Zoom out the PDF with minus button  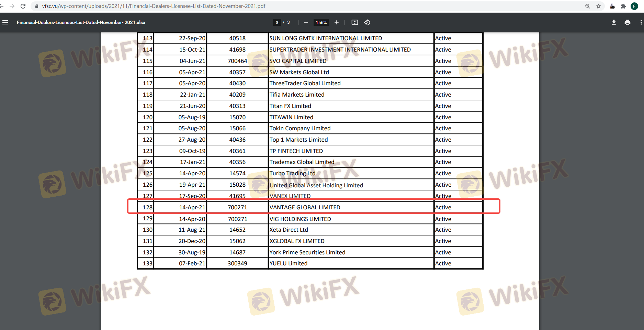[x=306, y=22]
